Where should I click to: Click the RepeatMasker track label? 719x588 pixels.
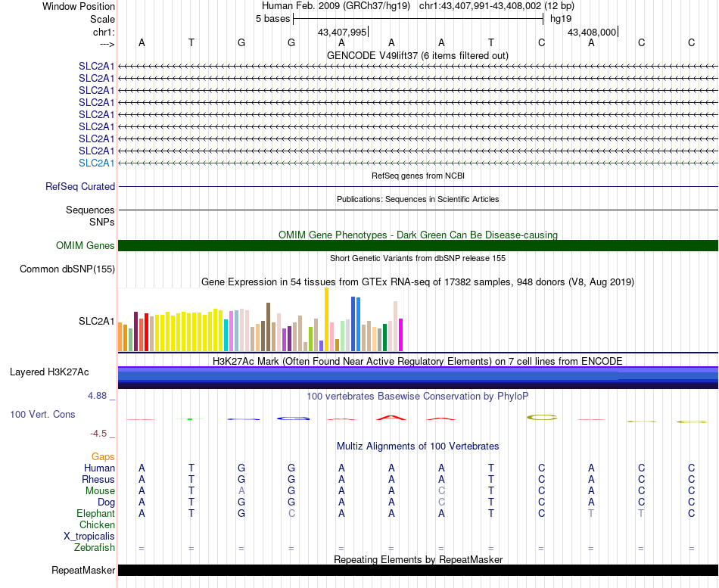[83, 570]
